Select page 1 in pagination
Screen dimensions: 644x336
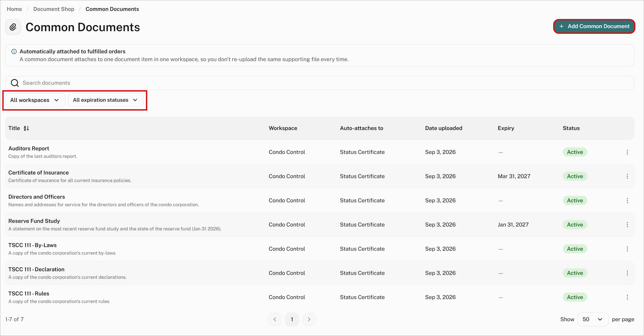pyautogui.click(x=292, y=319)
